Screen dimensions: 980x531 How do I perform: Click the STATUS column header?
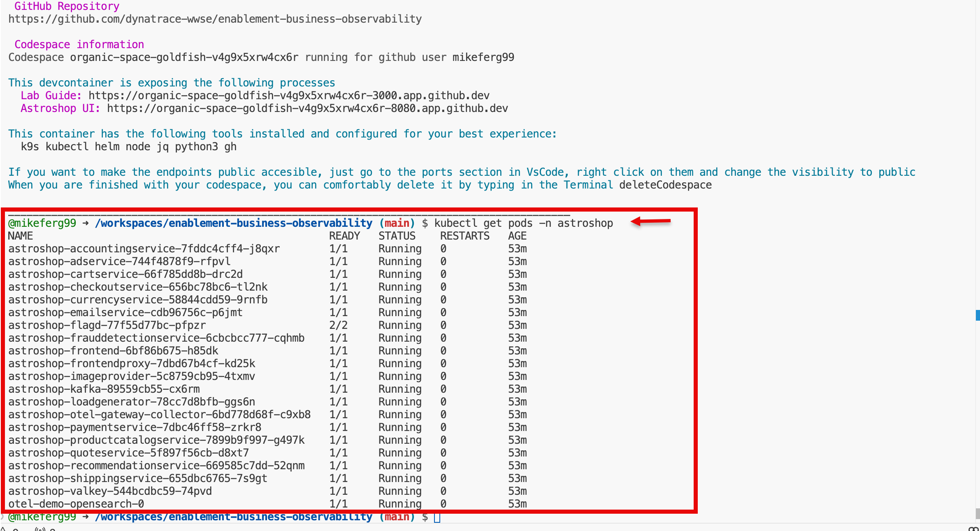point(397,236)
